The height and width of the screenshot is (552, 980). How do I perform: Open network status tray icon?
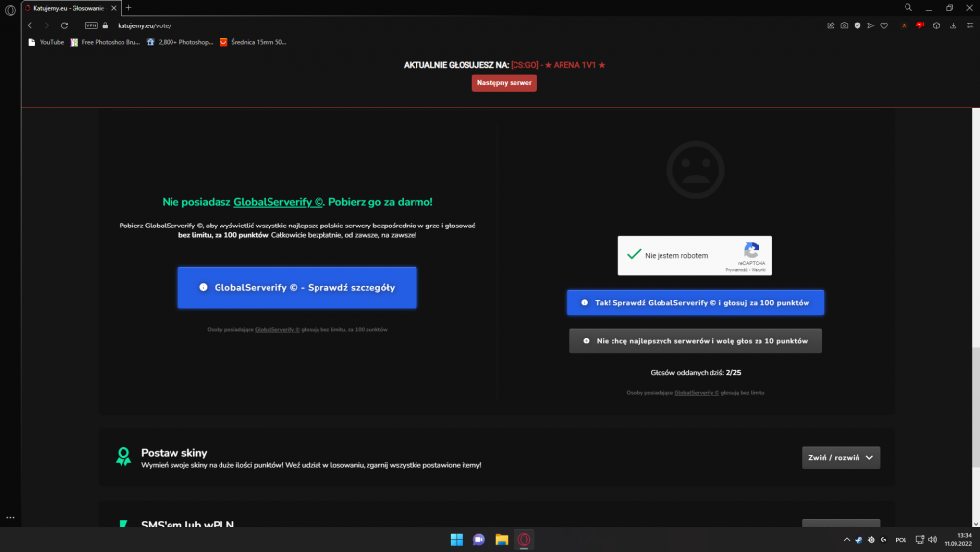coord(920,540)
